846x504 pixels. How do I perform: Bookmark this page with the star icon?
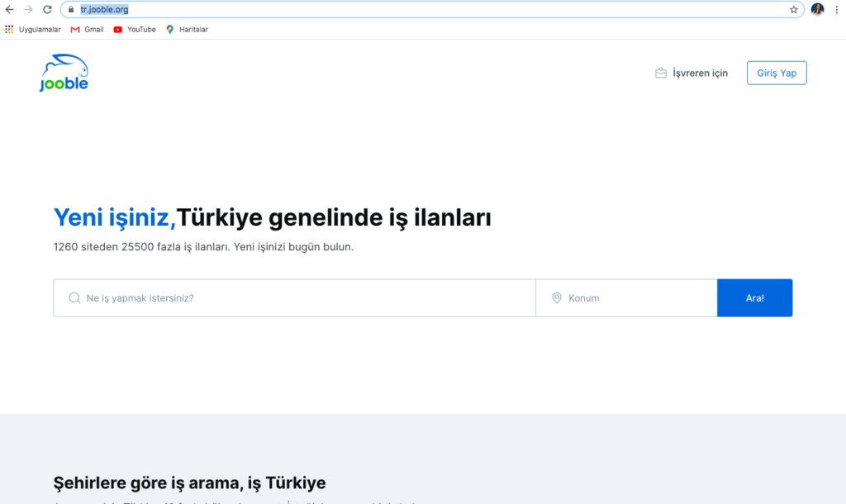pyautogui.click(x=794, y=10)
